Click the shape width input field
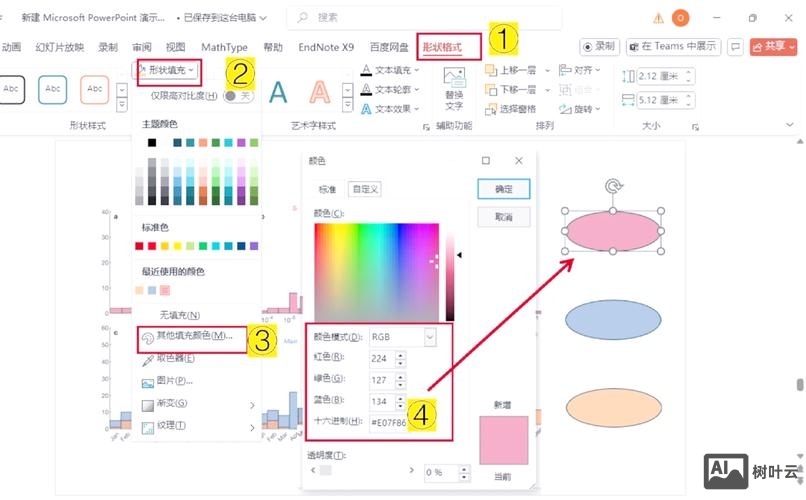The height and width of the screenshot is (500, 806). pos(661,100)
